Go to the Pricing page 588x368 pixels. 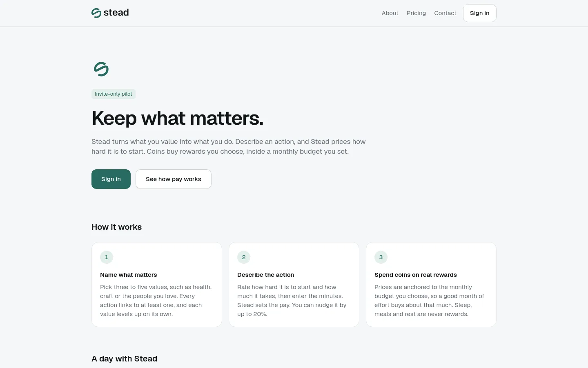[x=416, y=13]
